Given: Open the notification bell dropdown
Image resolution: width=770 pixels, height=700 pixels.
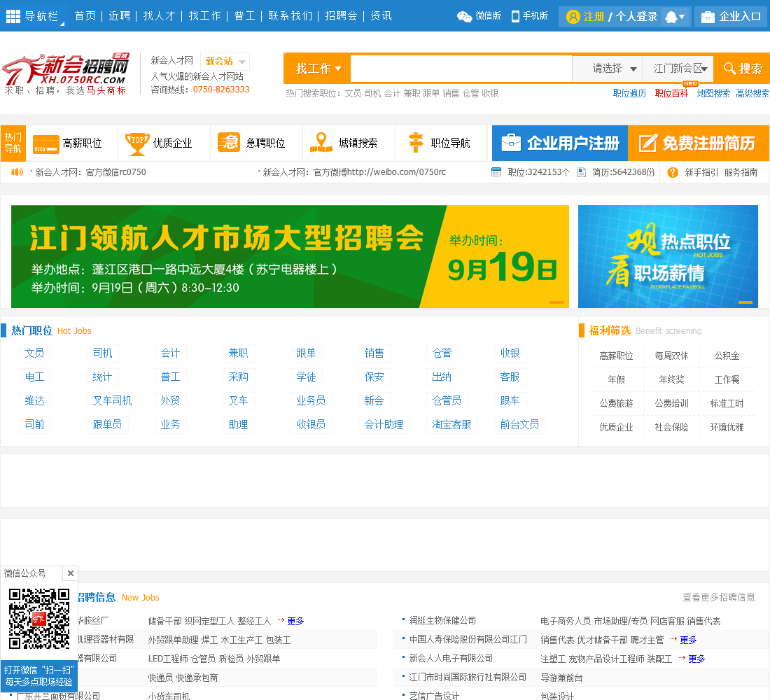Looking at the screenshot, I should click(x=675, y=17).
